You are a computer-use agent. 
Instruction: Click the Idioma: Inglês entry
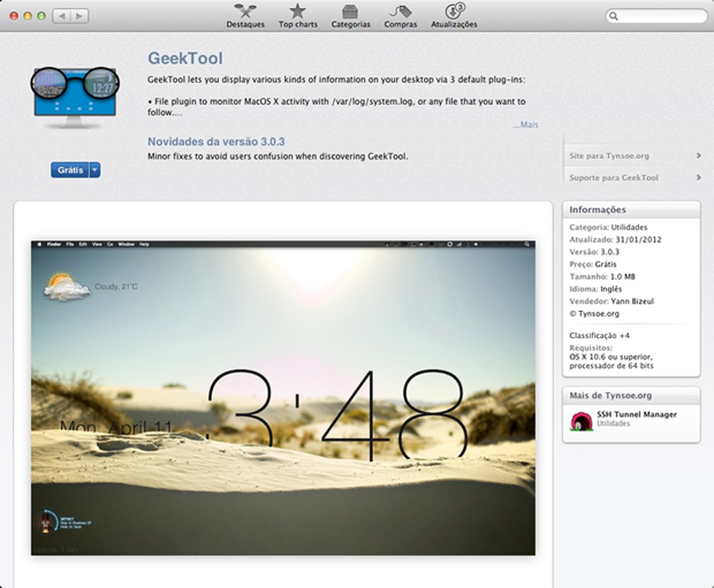point(596,289)
